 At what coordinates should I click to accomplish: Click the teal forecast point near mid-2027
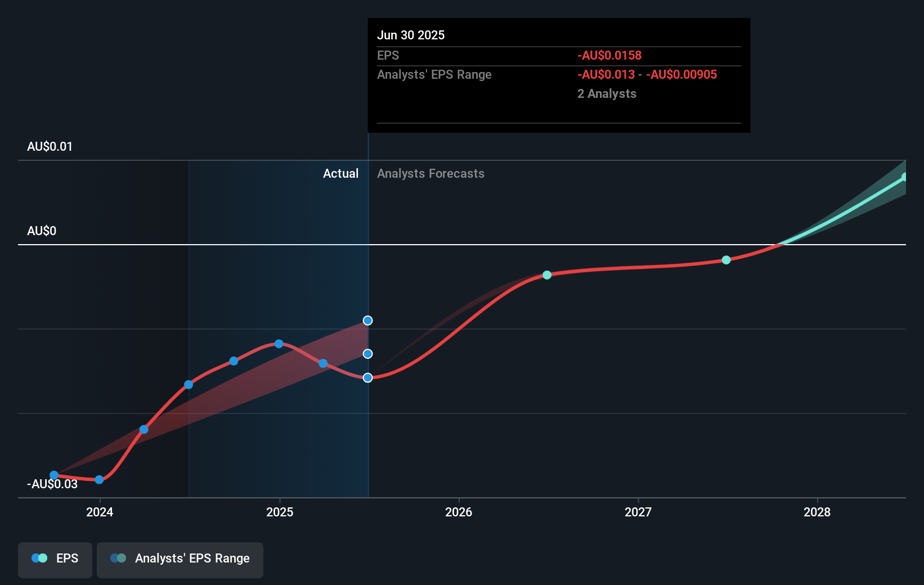pyautogui.click(x=725, y=260)
